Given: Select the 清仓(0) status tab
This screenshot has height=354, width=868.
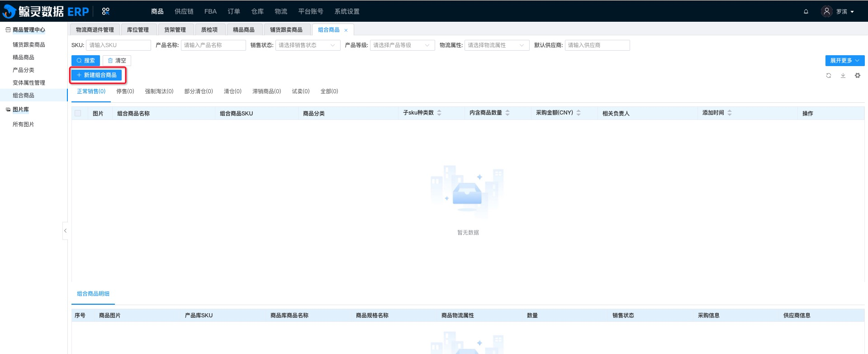Looking at the screenshot, I should click(232, 91).
